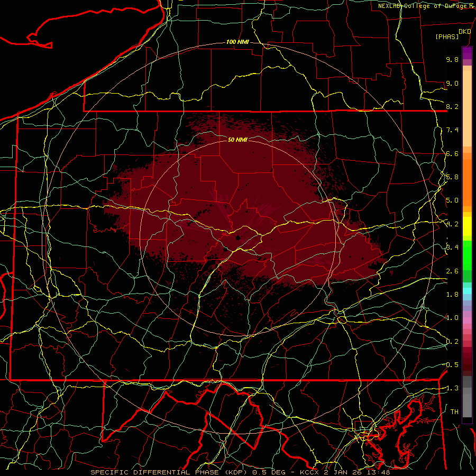Viewport: 476px width, 476px height.
Task: Click the 5.0 legend value
Action: click(452, 200)
